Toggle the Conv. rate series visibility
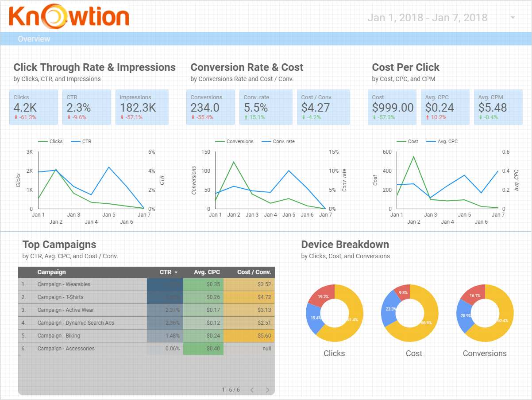 tap(267, 141)
